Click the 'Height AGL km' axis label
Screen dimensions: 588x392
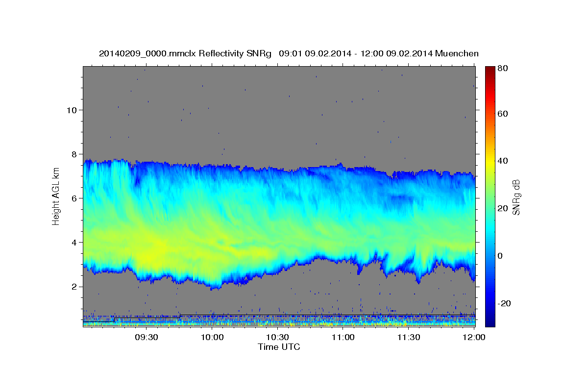56,196
